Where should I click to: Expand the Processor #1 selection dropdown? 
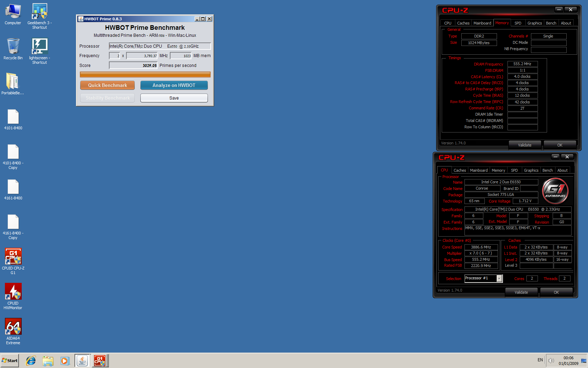coord(499,279)
